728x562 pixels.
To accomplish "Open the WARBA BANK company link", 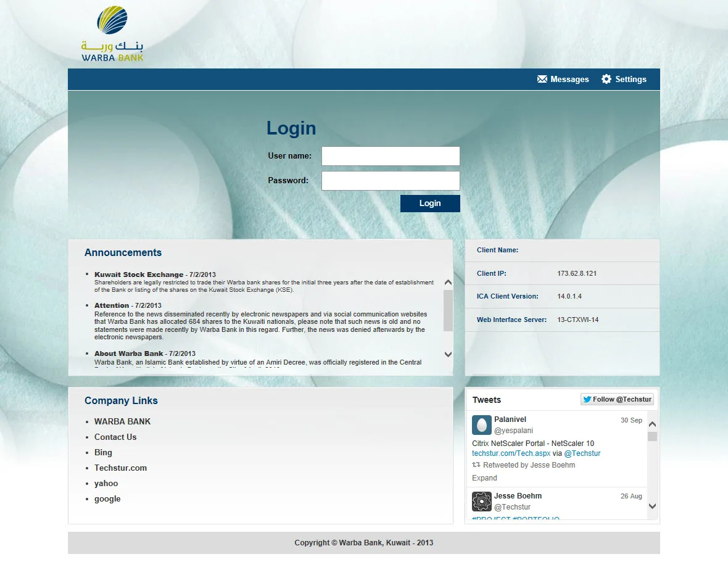I will [122, 421].
